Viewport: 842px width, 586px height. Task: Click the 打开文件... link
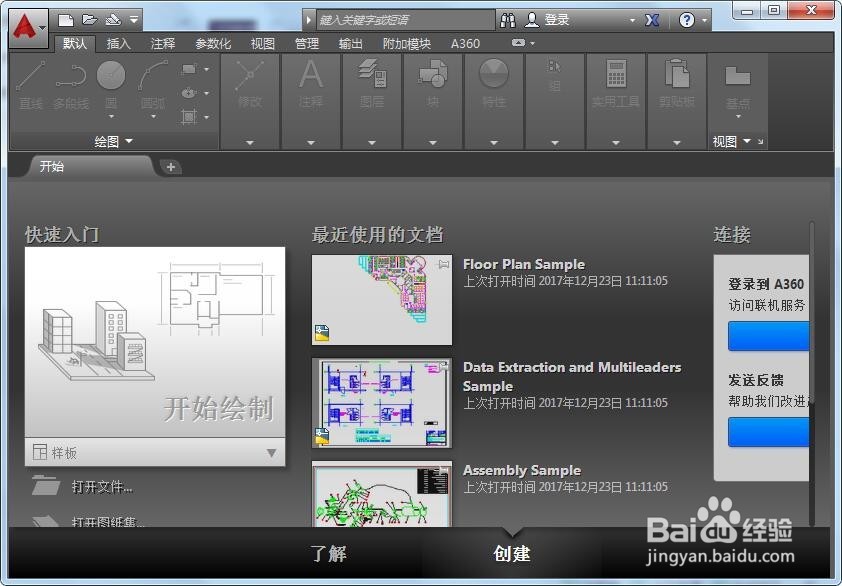tap(102, 487)
